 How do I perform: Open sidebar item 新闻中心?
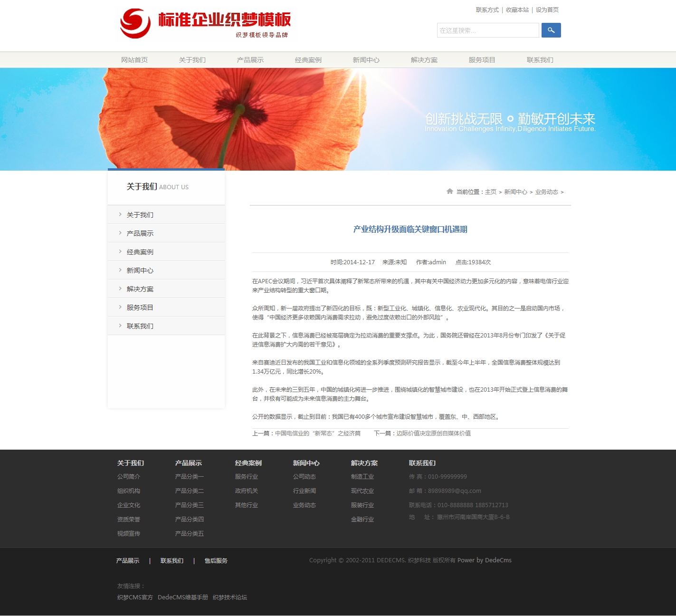tap(140, 270)
